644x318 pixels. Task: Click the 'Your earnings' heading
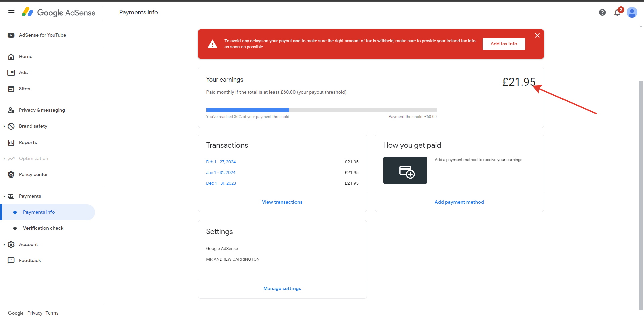coord(224,79)
